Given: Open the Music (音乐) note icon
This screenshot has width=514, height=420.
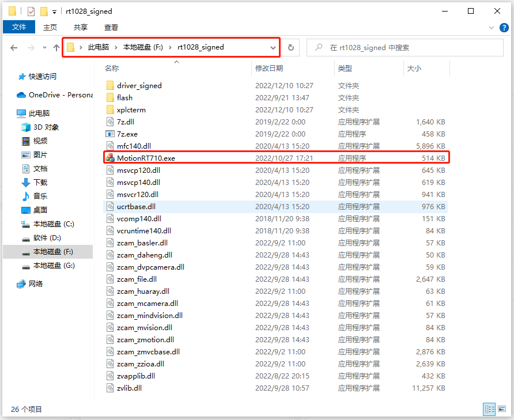Looking at the screenshot, I should click(26, 196).
